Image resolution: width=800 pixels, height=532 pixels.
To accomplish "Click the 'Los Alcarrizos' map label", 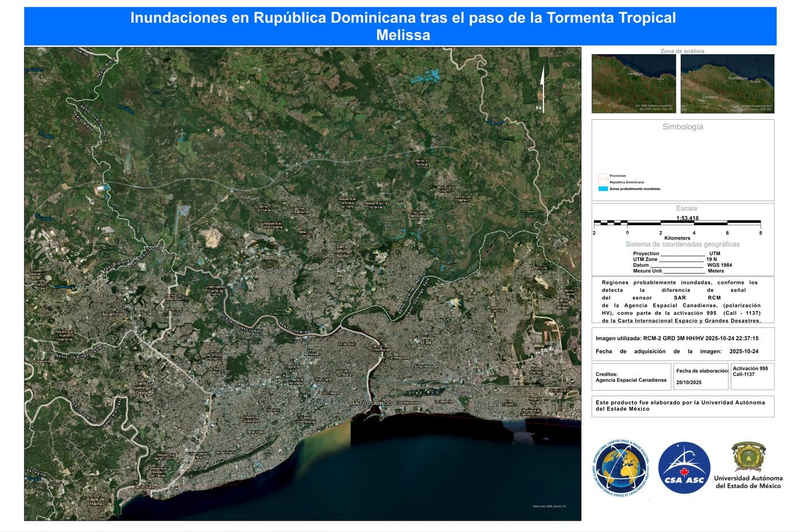I will tap(112, 312).
